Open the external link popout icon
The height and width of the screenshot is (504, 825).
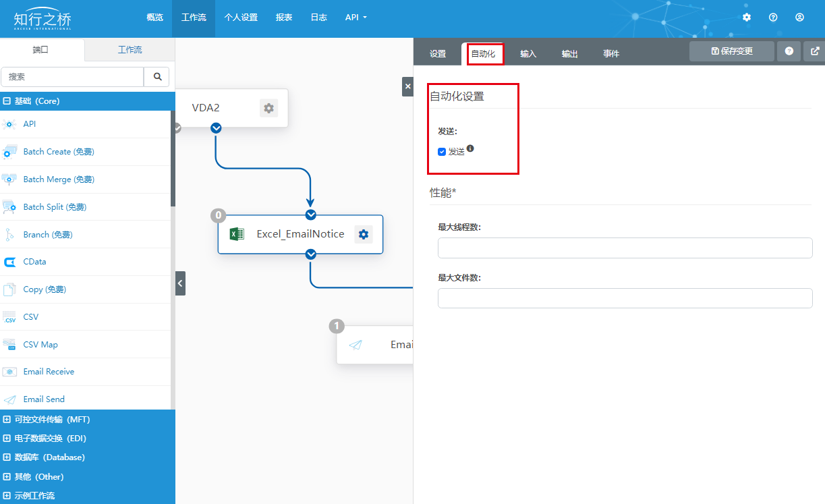point(815,51)
